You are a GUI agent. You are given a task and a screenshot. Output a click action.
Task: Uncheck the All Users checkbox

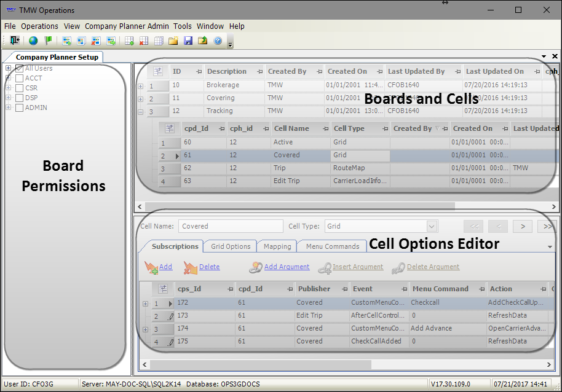pyautogui.click(x=19, y=68)
